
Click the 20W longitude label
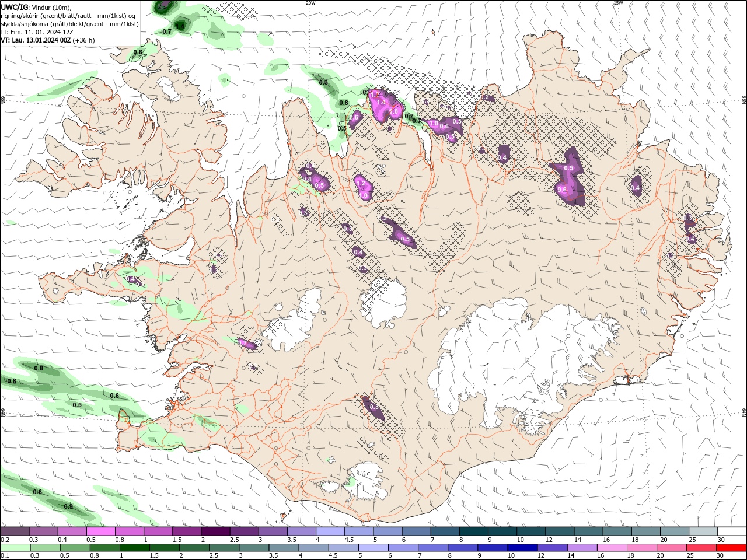click(x=310, y=3)
